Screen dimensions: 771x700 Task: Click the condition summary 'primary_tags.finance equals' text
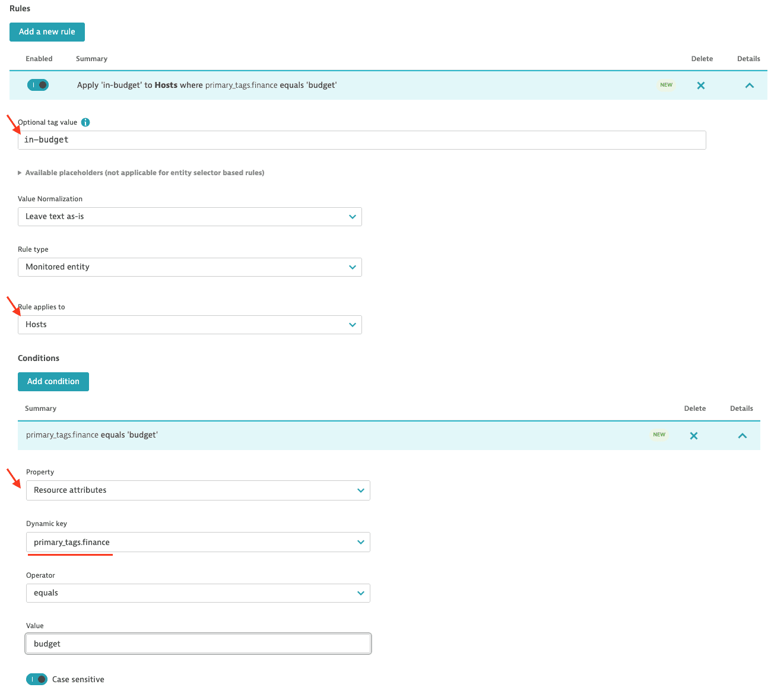(92, 435)
